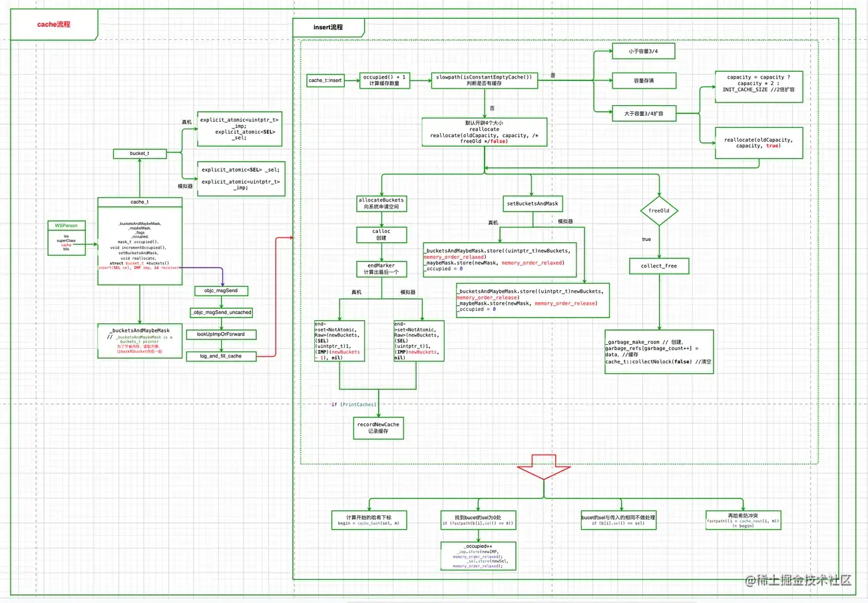Image resolution: width=868 pixels, height=603 pixels.
Task: Select the WSPerson class header
Action: (67, 226)
